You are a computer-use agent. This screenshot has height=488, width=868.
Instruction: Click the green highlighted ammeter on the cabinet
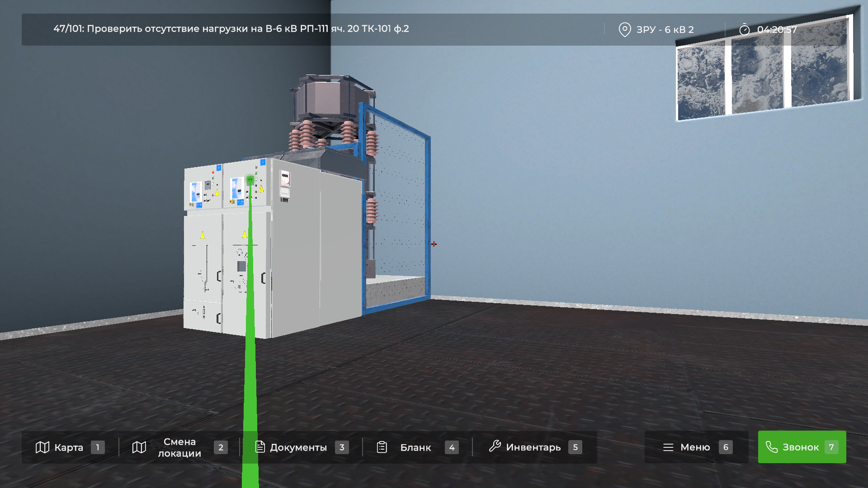(250, 180)
